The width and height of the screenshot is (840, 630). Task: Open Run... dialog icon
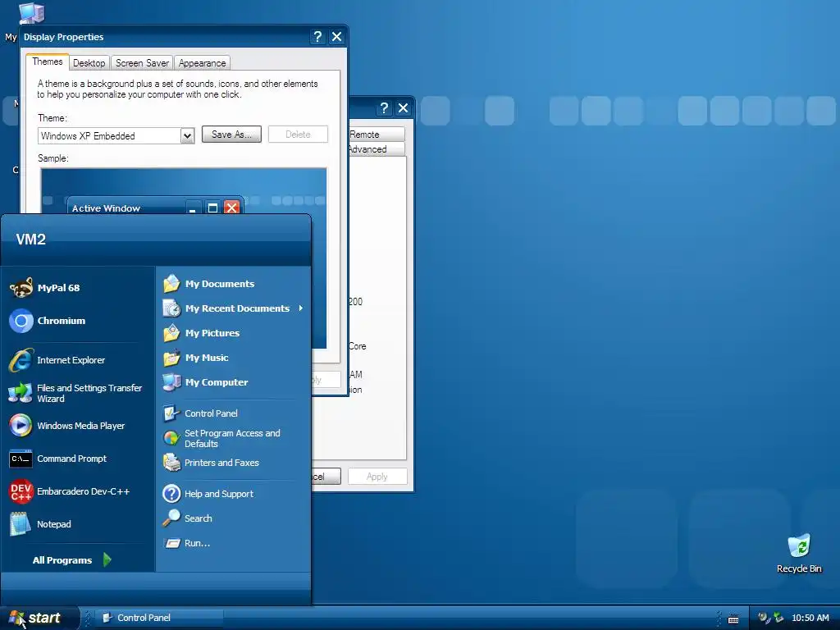tap(172, 543)
